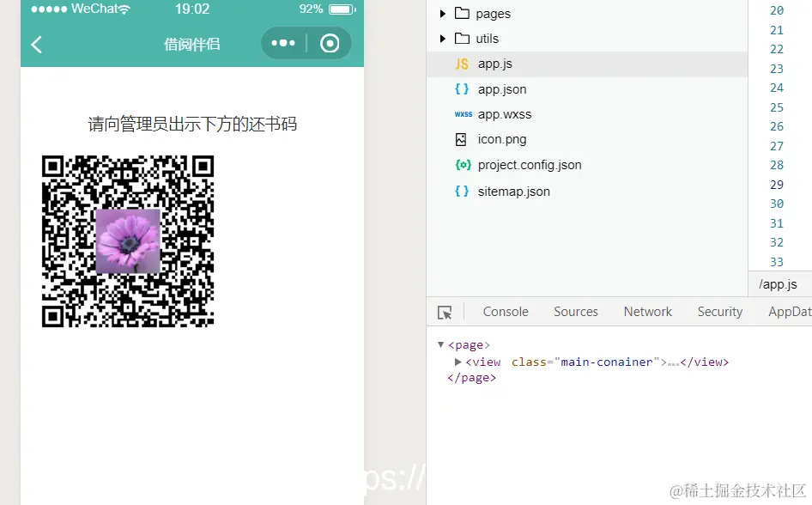Close mini program via circle capsule button
812x505 pixels.
(x=330, y=44)
